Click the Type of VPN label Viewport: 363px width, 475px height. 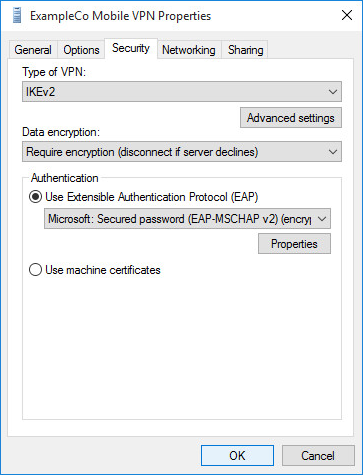point(54,72)
